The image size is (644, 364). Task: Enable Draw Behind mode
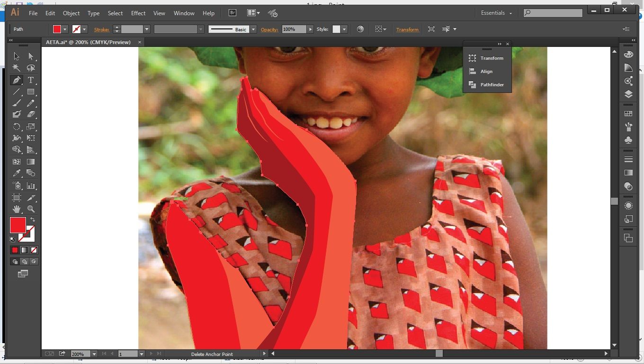pyautogui.click(x=24, y=262)
